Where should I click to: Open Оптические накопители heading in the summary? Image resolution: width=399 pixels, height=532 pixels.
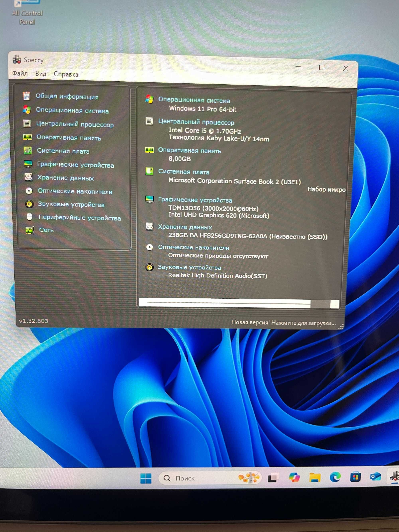[193, 247]
